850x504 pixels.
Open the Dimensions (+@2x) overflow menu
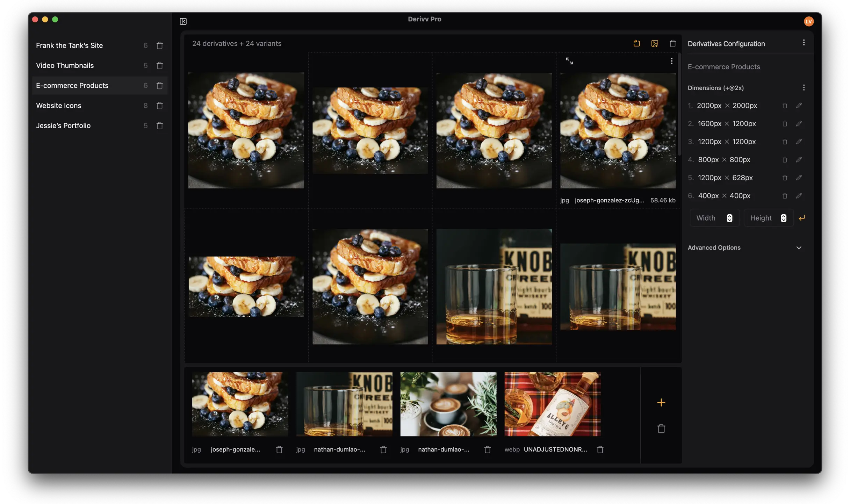coord(804,87)
